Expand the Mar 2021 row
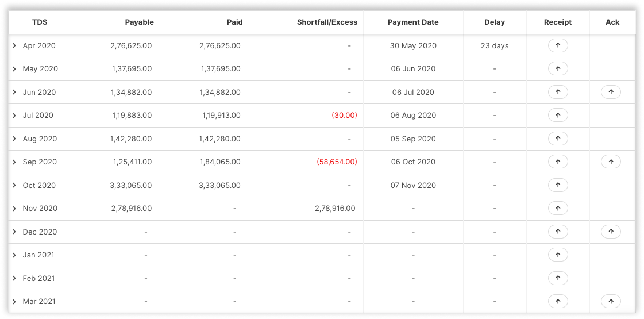Screen dimensions: 644x319 click(x=14, y=302)
